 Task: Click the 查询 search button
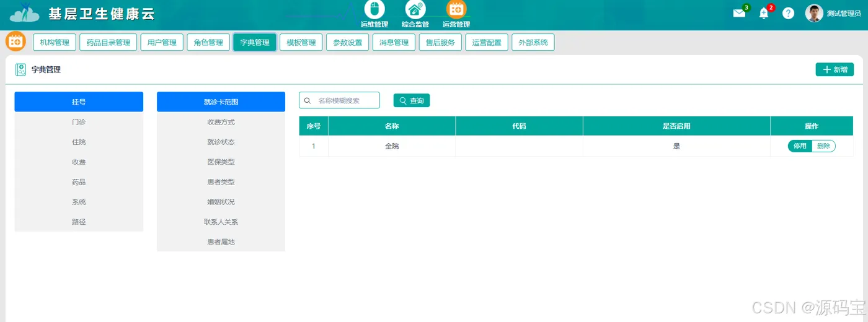pos(412,100)
